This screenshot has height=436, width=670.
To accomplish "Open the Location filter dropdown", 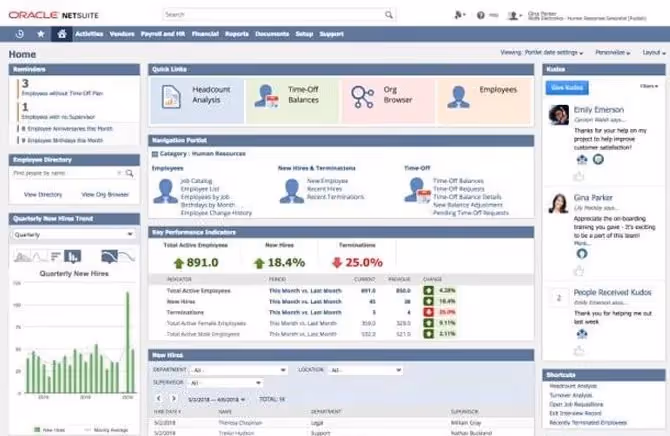I will coord(366,370).
